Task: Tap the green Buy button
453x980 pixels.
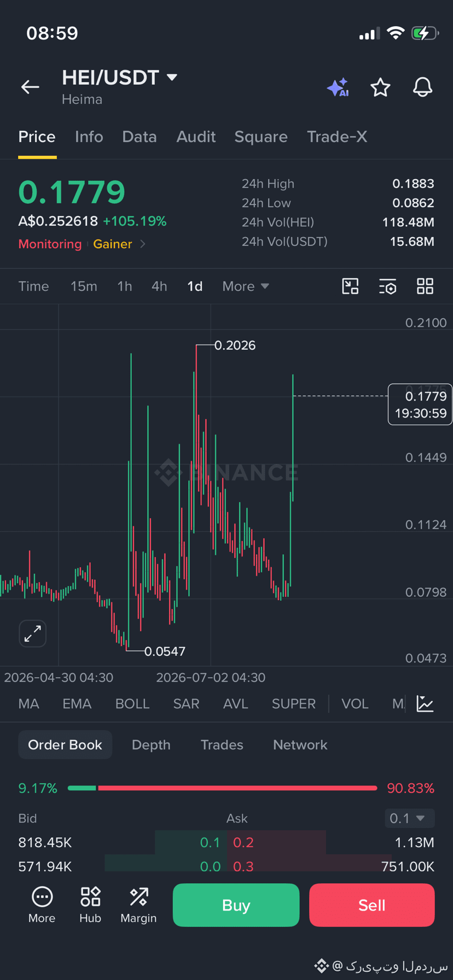Action: pyautogui.click(x=236, y=905)
